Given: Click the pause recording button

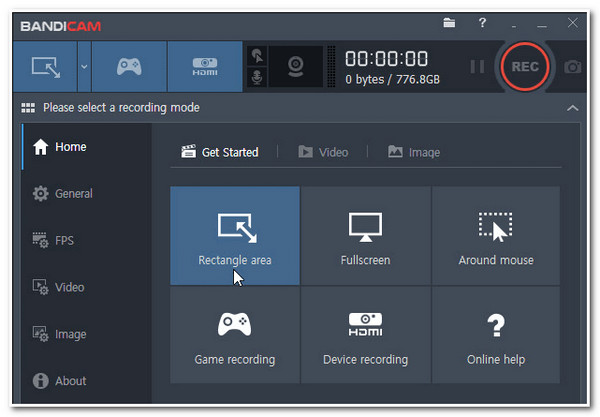Looking at the screenshot, I should 477,67.
